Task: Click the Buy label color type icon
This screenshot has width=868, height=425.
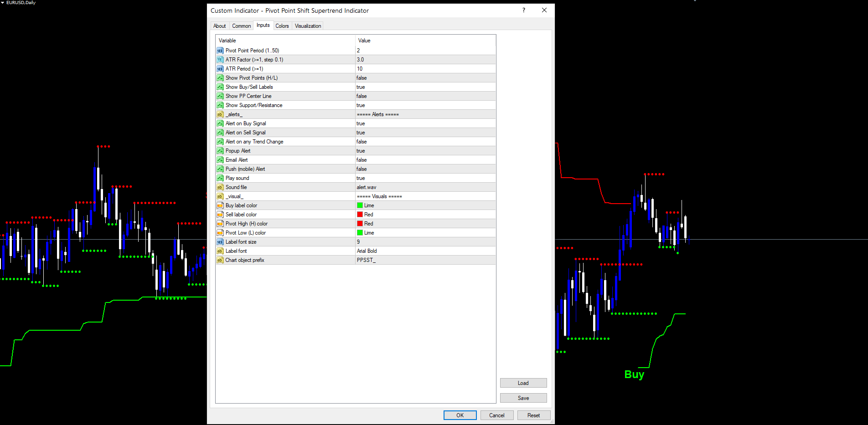Action: click(220, 205)
